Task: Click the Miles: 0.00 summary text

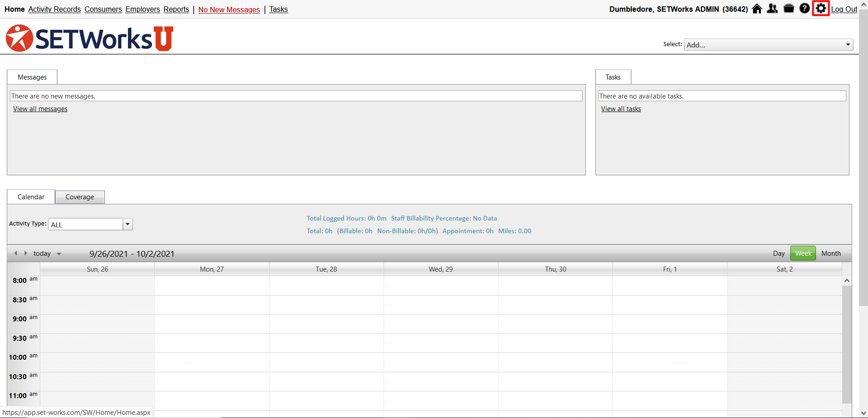Action: tap(515, 231)
